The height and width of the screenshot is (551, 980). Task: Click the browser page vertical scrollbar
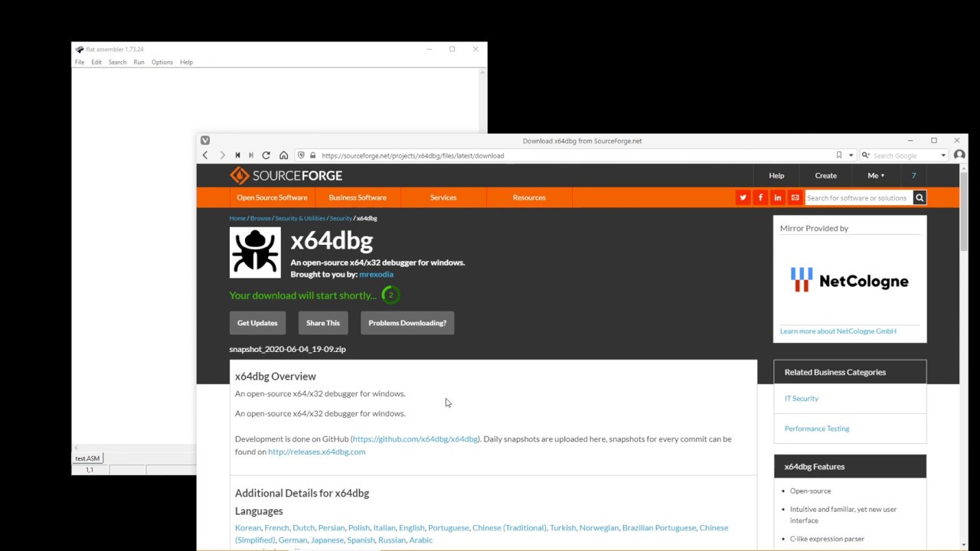pyautogui.click(x=964, y=212)
